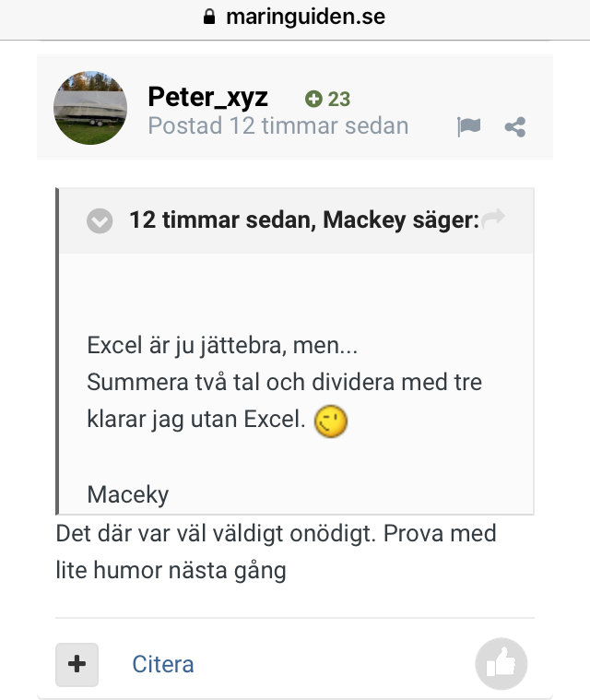Click the quote header '12 timmar sedan, Mackey säger'

304,220
